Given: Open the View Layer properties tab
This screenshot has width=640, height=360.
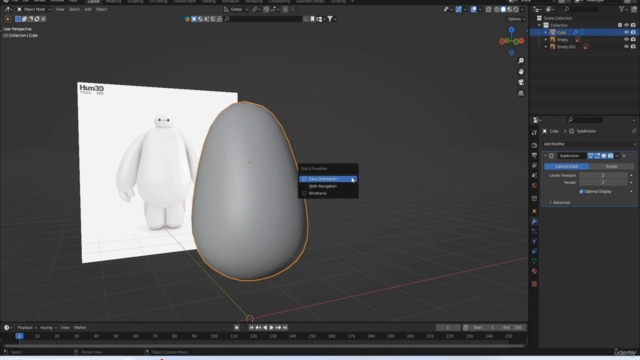Looking at the screenshot, I should click(x=534, y=165).
